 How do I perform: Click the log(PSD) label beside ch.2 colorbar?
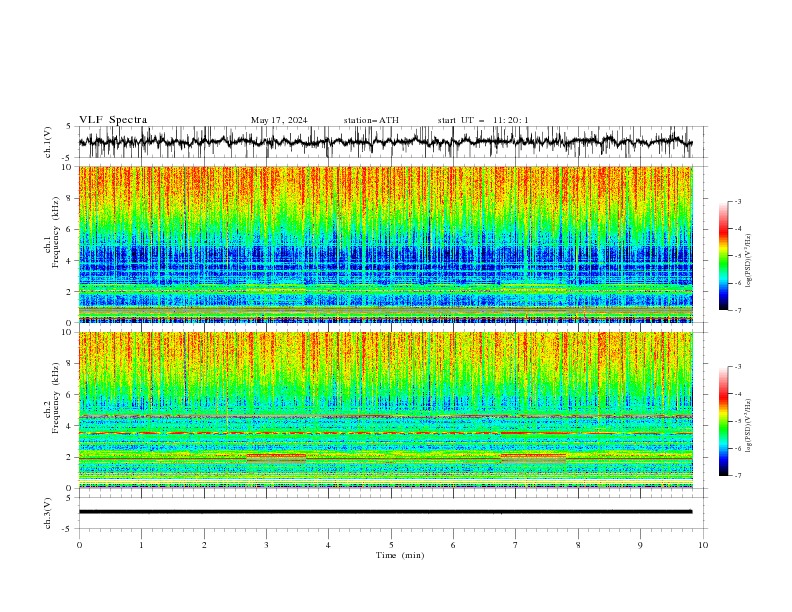point(749,426)
